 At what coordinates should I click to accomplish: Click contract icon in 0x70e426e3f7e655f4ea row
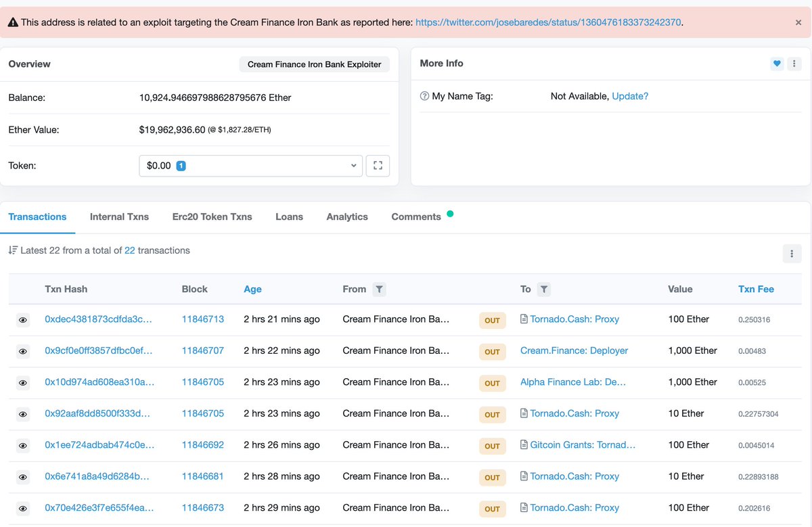tap(524, 507)
